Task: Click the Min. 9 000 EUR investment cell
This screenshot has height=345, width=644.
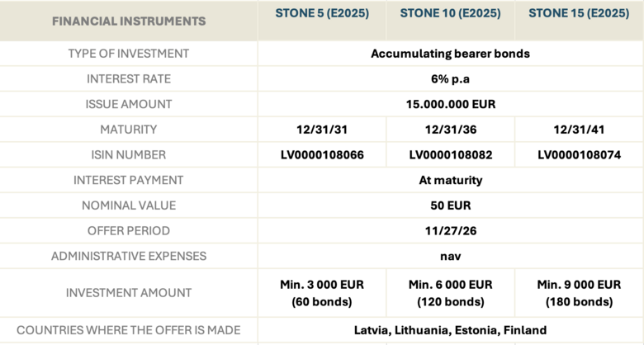Action: (x=579, y=293)
